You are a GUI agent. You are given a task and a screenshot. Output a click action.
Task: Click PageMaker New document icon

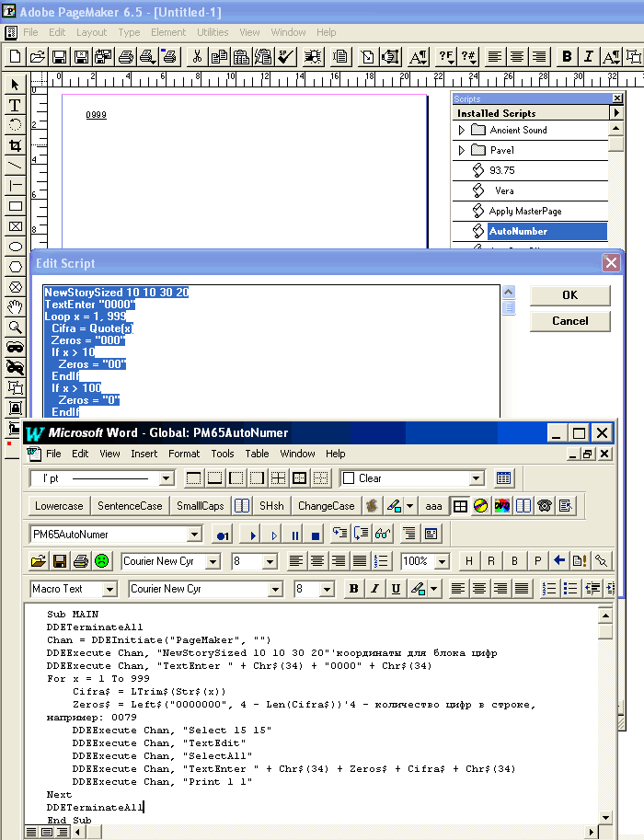[x=15, y=56]
